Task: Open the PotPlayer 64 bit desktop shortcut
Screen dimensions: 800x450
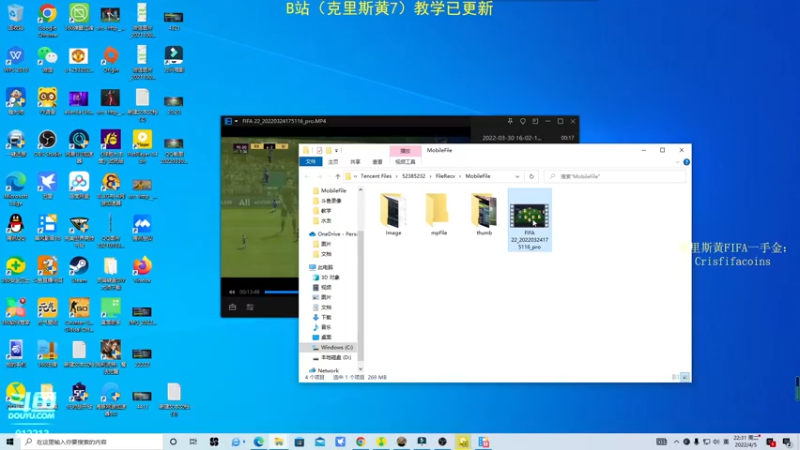Action: tap(142, 146)
